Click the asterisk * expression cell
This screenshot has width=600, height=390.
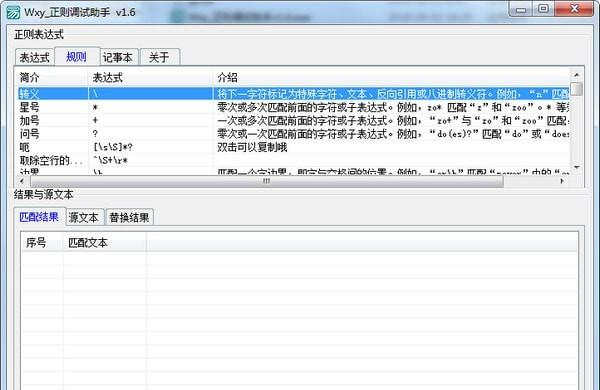coord(95,108)
